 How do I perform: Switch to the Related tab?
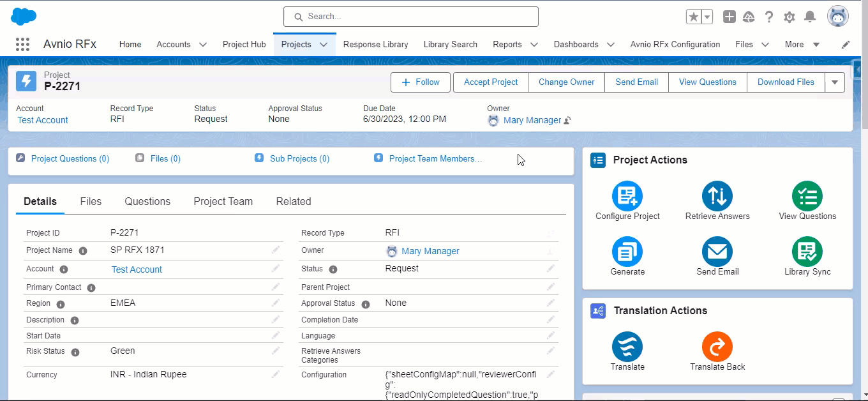[x=294, y=201]
